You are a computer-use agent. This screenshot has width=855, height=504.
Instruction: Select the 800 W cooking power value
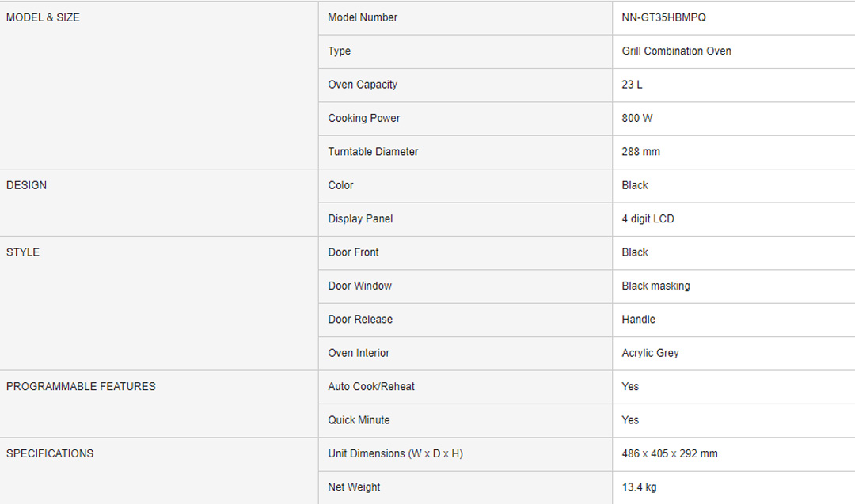[x=636, y=118]
